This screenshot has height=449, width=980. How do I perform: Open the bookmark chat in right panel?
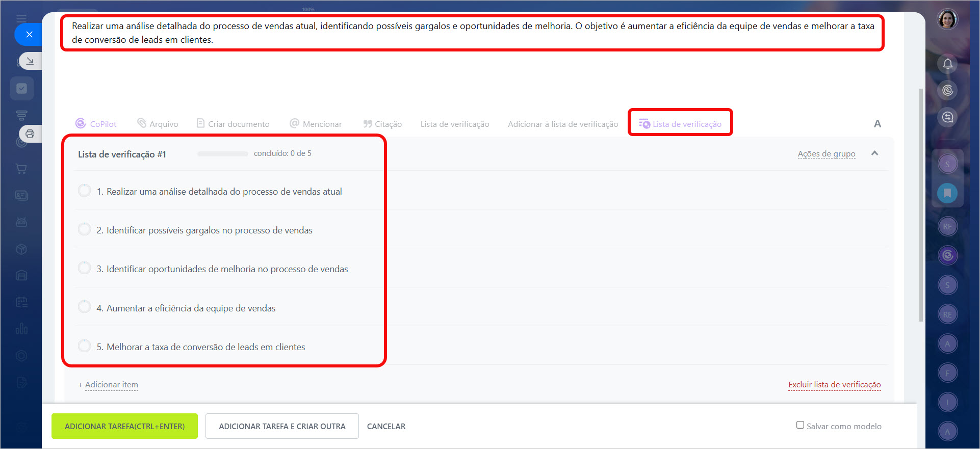[947, 193]
